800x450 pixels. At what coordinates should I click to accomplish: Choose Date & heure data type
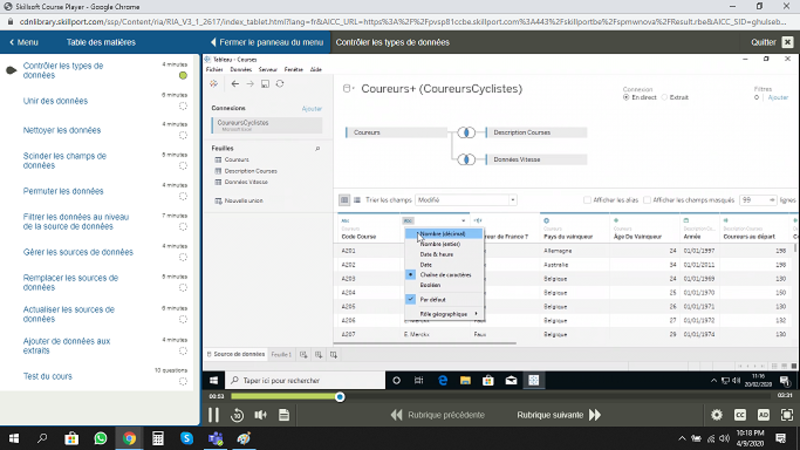(444, 254)
